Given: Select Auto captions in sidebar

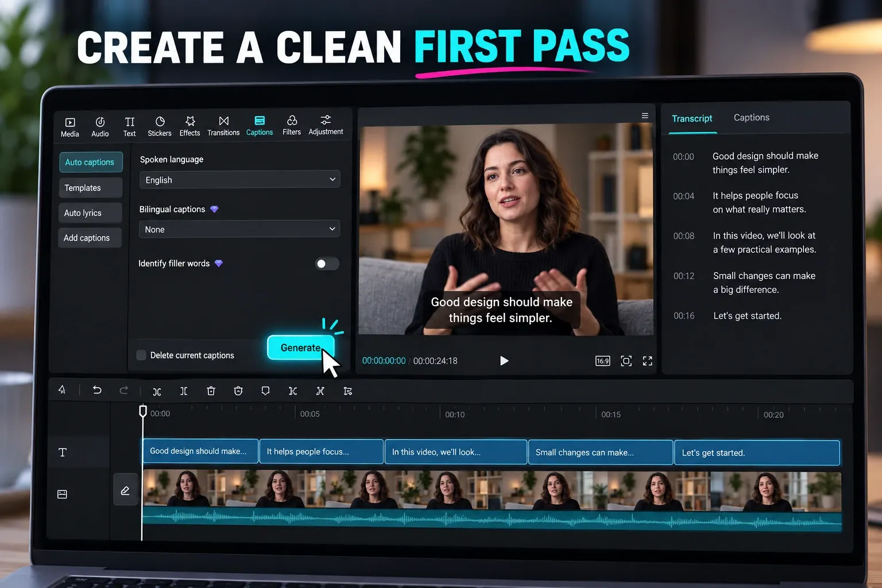Looking at the screenshot, I should coord(90,163).
